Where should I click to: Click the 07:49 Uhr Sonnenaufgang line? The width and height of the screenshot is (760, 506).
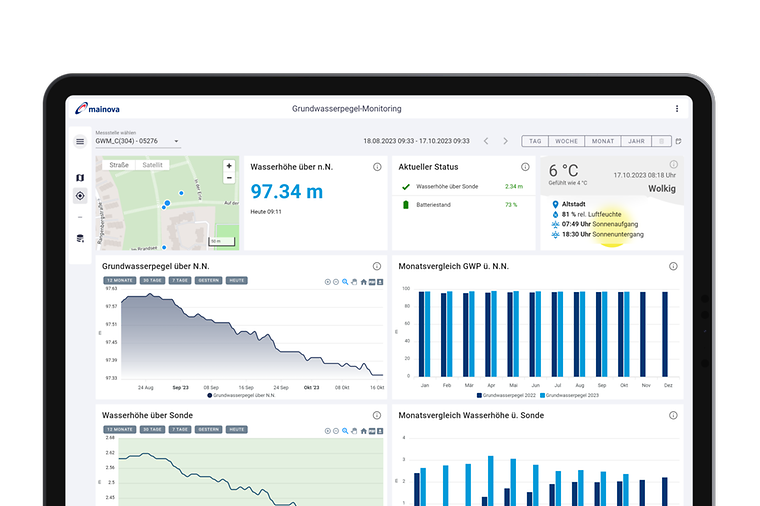point(600,224)
